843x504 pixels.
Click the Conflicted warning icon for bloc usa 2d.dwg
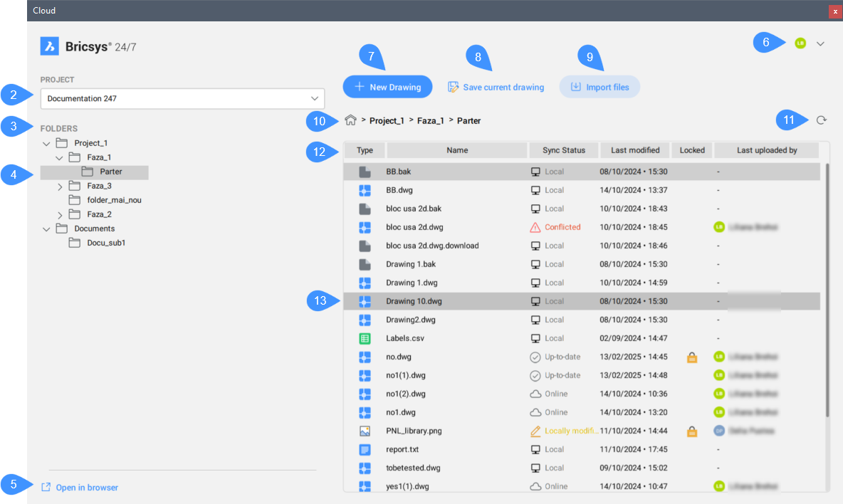pos(535,228)
